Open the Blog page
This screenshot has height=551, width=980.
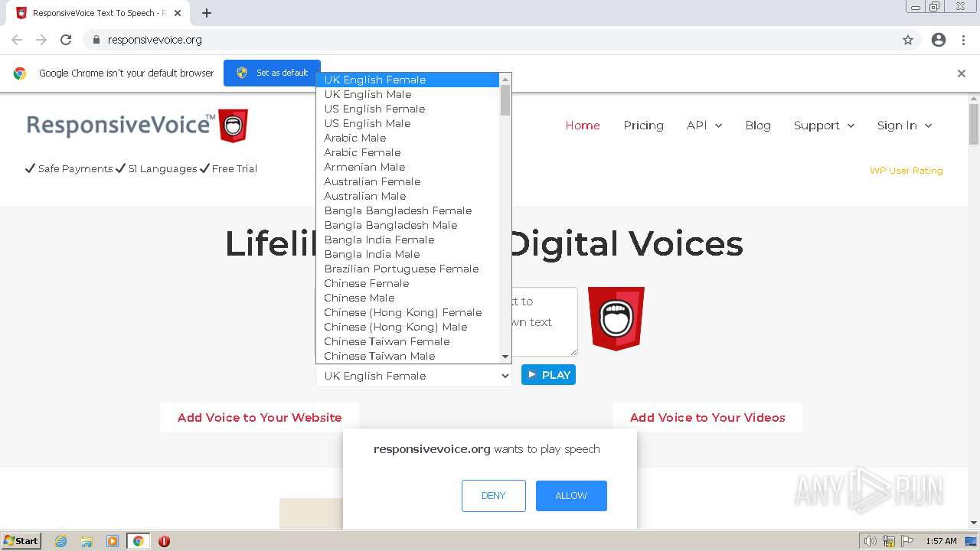[758, 126]
